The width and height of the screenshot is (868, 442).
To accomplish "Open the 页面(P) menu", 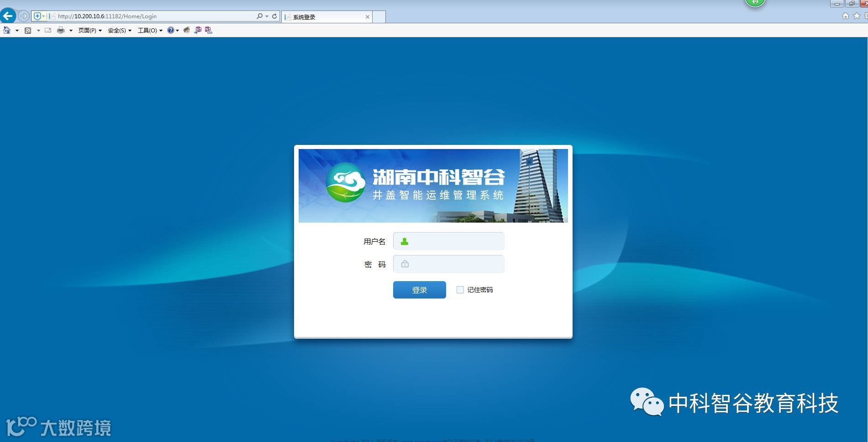I will pyautogui.click(x=90, y=31).
